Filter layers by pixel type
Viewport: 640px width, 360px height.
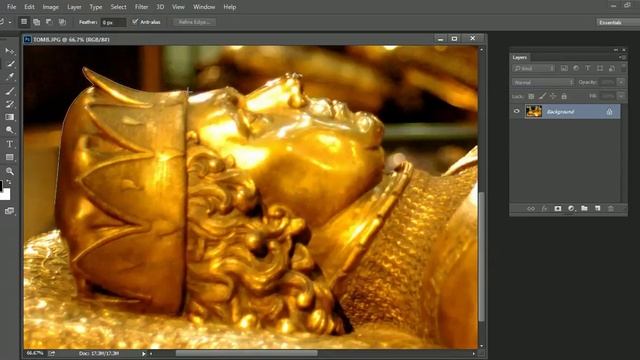[564, 69]
